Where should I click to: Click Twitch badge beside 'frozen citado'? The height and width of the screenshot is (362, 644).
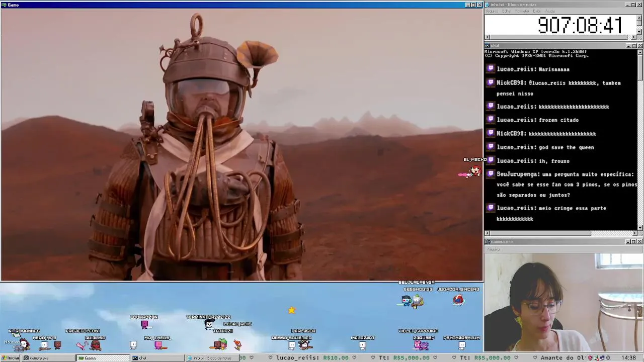[491, 120]
